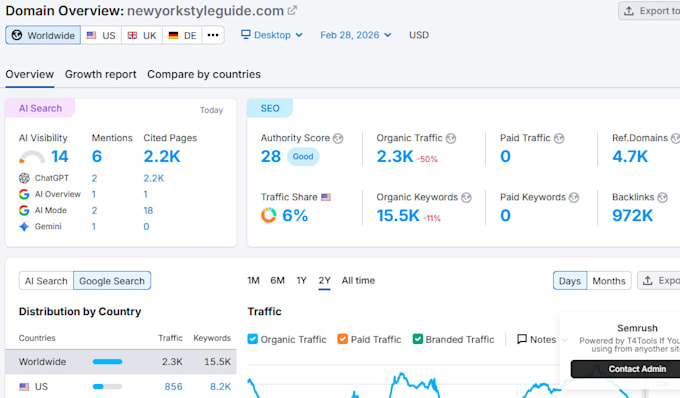Click the Organic Traffic value 2.3K
This screenshot has width=680, height=398.
point(395,157)
